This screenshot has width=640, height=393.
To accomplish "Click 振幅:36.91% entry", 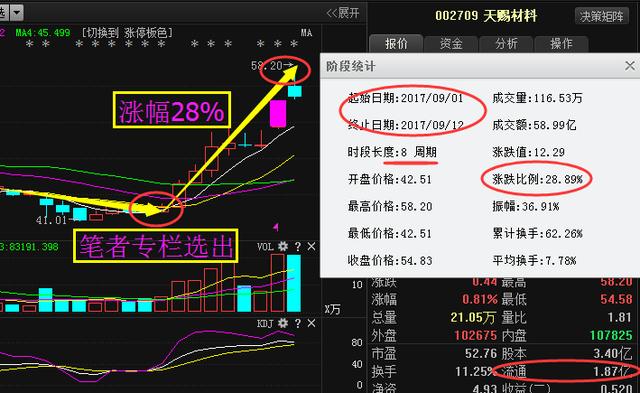I will click(526, 206).
